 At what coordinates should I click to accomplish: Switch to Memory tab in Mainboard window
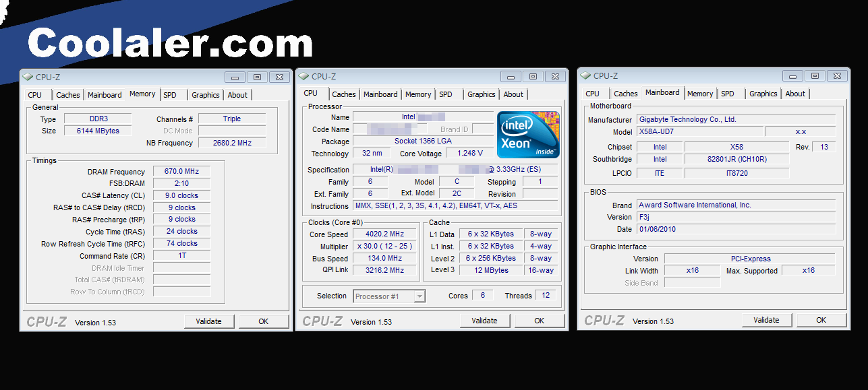coord(700,94)
